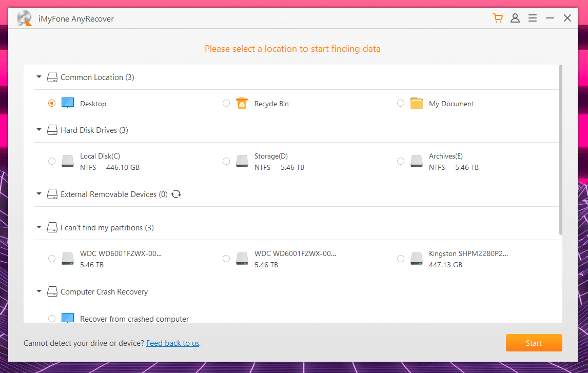The image size is (588, 373).
Task: Click the Storage(D) label
Action: [271, 156]
